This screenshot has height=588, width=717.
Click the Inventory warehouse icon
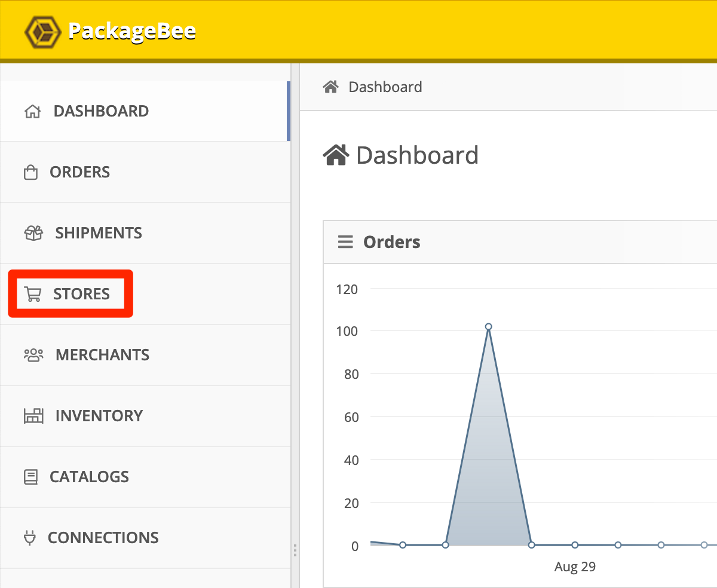point(33,416)
